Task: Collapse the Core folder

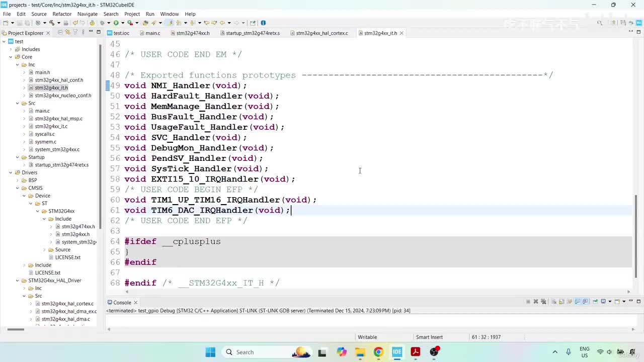Action: coord(11,57)
